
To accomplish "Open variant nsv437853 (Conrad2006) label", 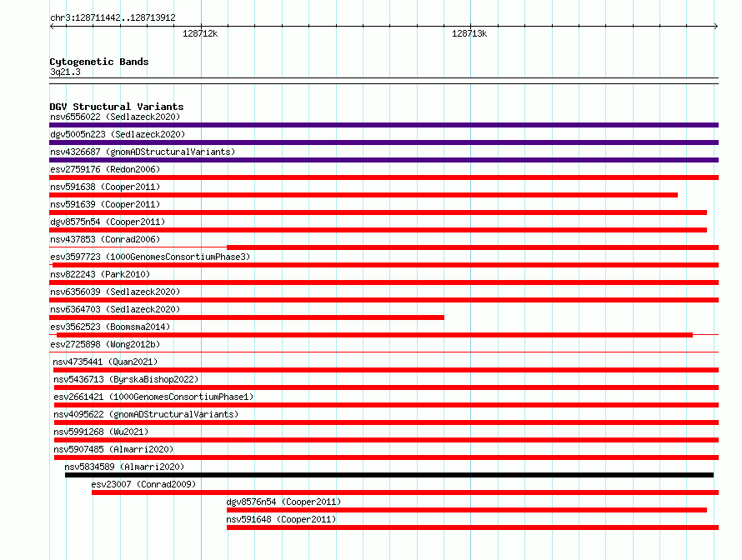I will pos(105,239).
